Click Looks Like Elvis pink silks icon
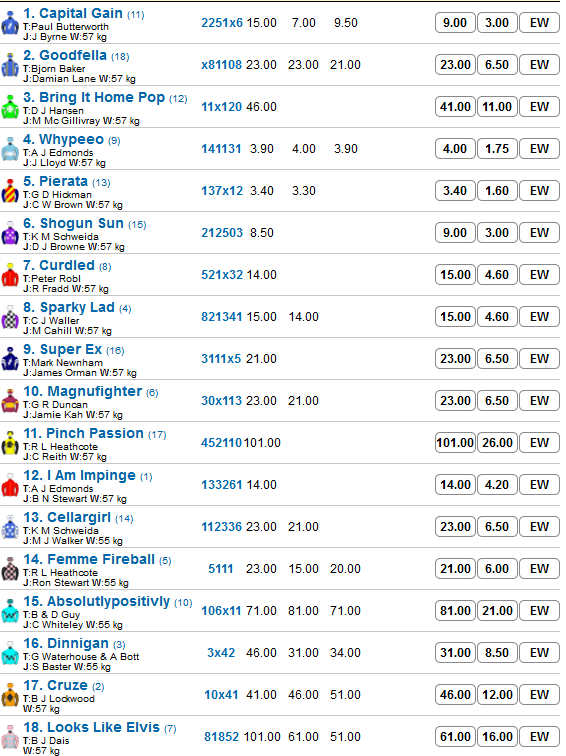This screenshot has height=756, width=566. 10,737
